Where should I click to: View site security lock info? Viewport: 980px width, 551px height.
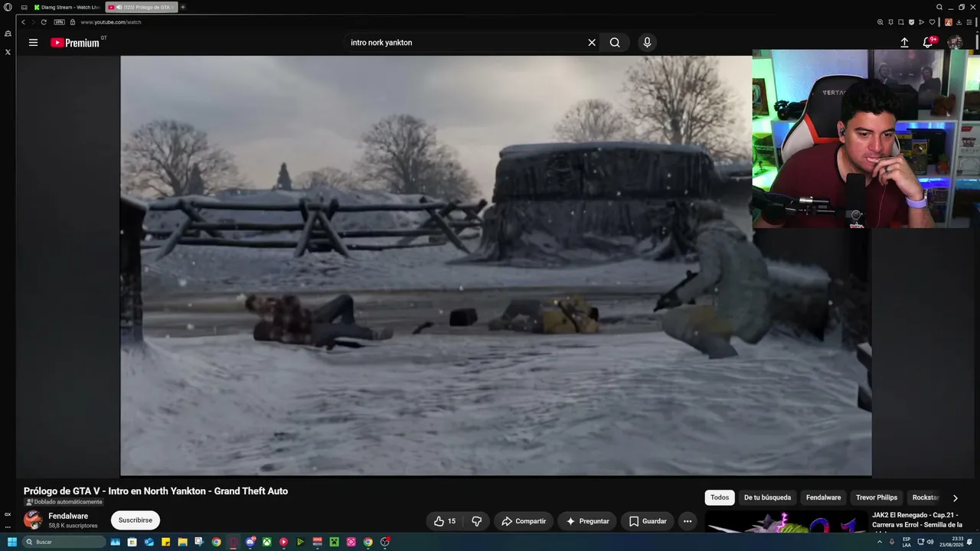[x=73, y=22]
